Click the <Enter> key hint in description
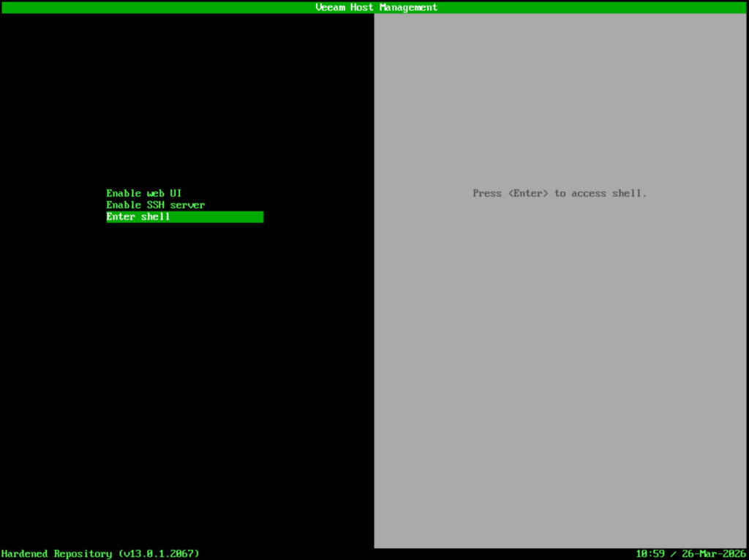This screenshot has height=560, width=749. (528, 193)
